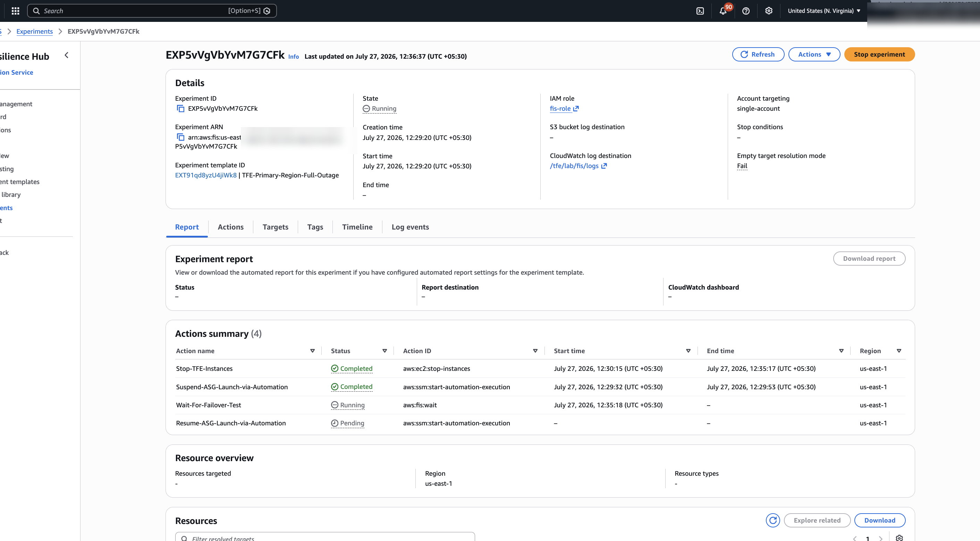The width and height of the screenshot is (980, 541).
Task: Open CloudWatch logs external link icon
Action: [604, 166]
